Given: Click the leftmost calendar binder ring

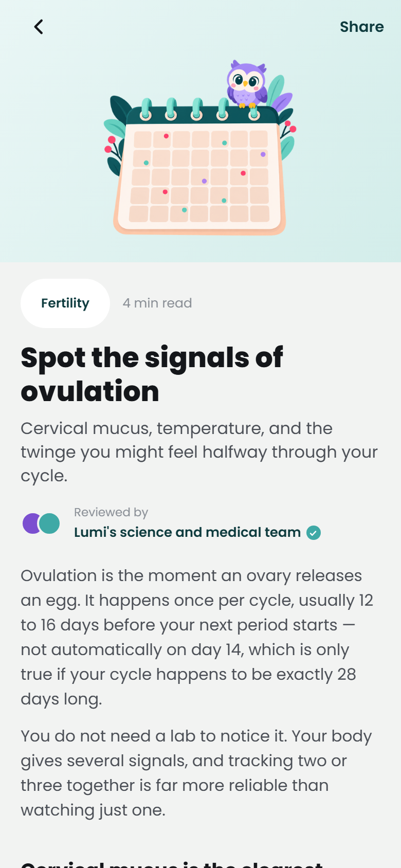Looking at the screenshot, I should (146, 109).
